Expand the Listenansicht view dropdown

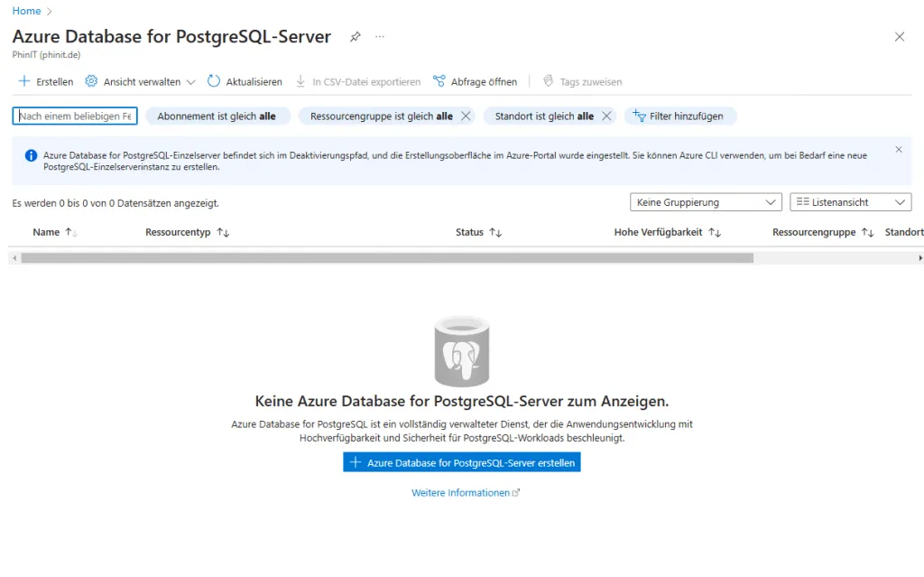[x=850, y=202]
